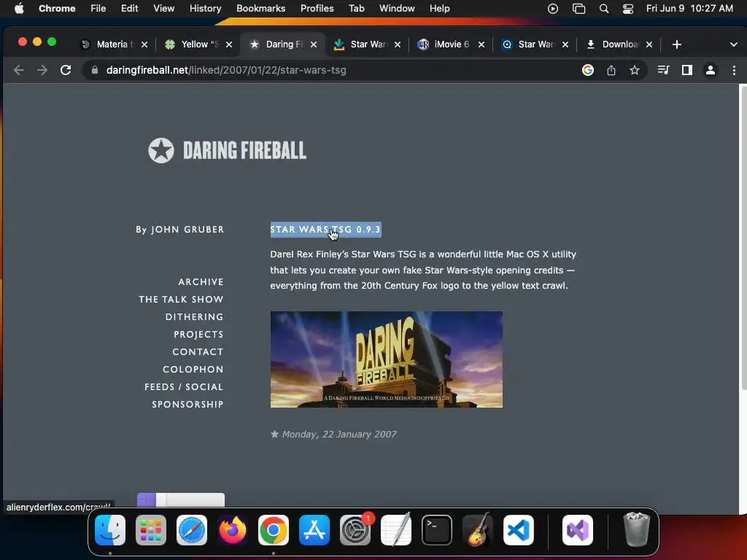This screenshot has height=560, width=747.
Task: Open Control Center in menu bar
Action: pos(628,9)
